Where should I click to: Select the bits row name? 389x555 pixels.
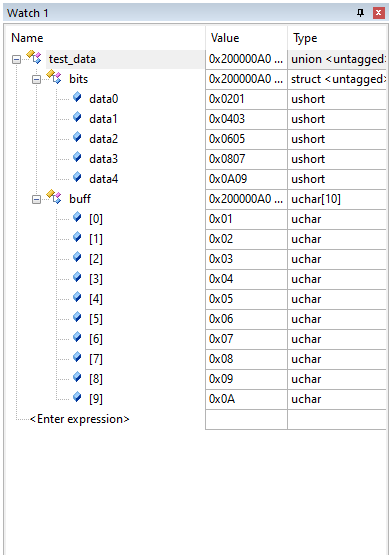coord(79,79)
